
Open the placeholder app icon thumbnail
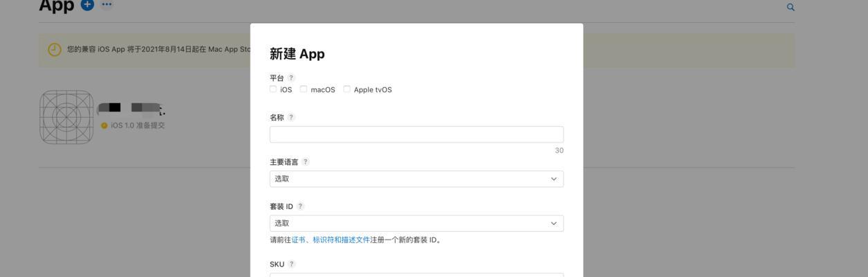point(66,117)
